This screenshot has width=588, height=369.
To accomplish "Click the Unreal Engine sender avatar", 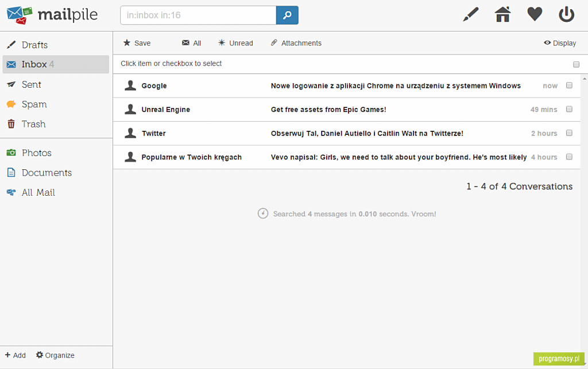I will pyautogui.click(x=130, y=110).
